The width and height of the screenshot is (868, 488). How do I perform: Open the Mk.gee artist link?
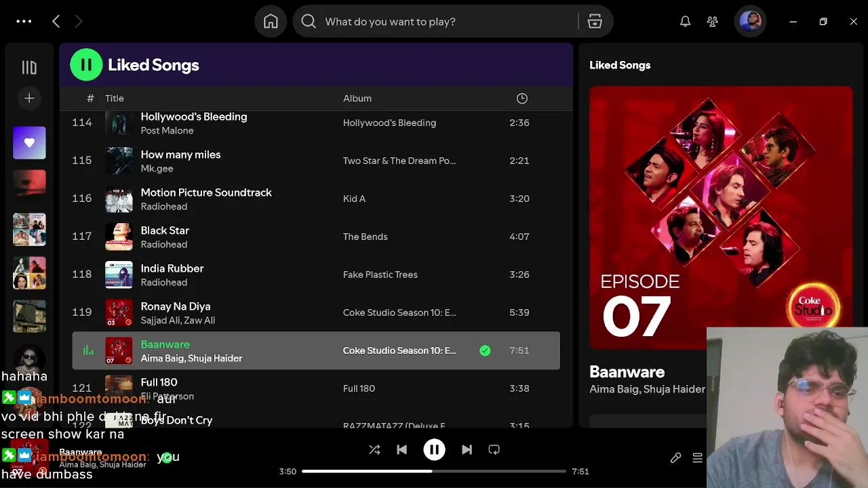(157, 169)
